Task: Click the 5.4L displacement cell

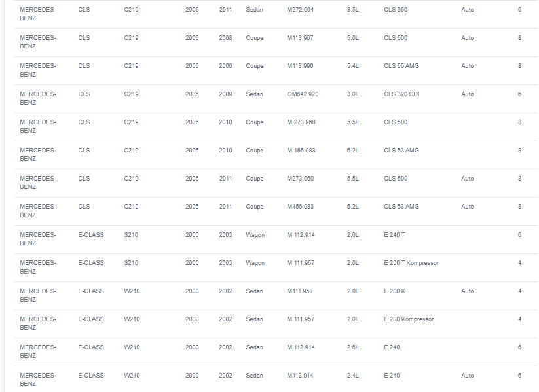Action: tap(353, 66)
